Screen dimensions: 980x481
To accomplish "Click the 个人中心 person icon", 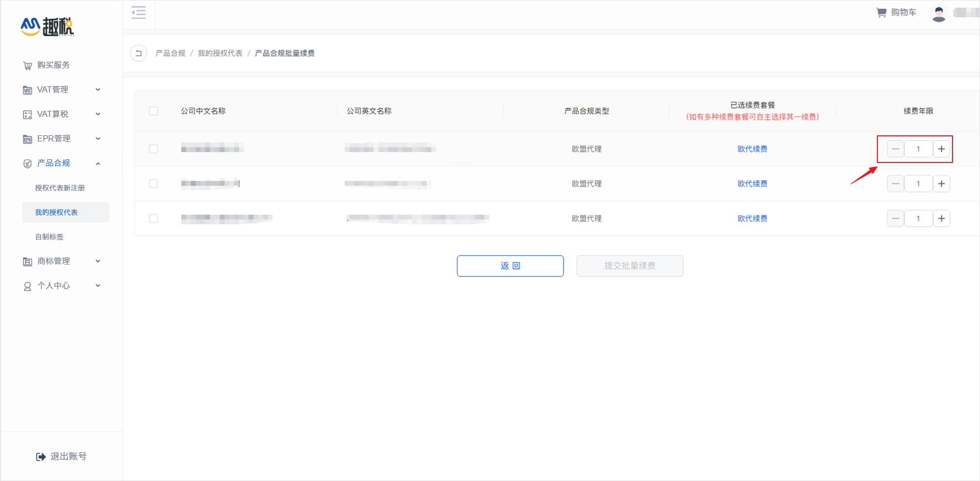I will coord(27,285).
